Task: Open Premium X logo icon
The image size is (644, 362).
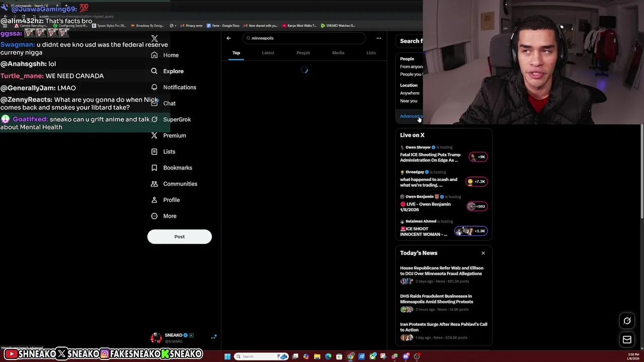Action: coord(154,135)
